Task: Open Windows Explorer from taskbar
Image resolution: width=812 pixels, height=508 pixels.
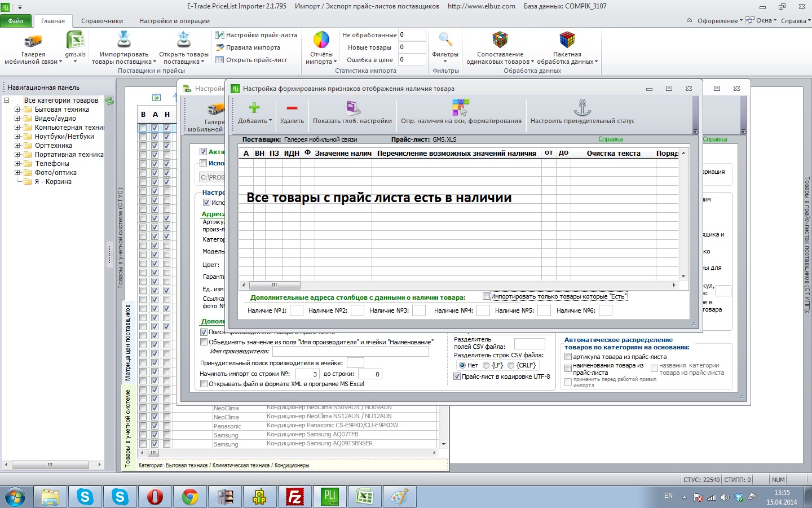Action: click(x=50, y=497)
